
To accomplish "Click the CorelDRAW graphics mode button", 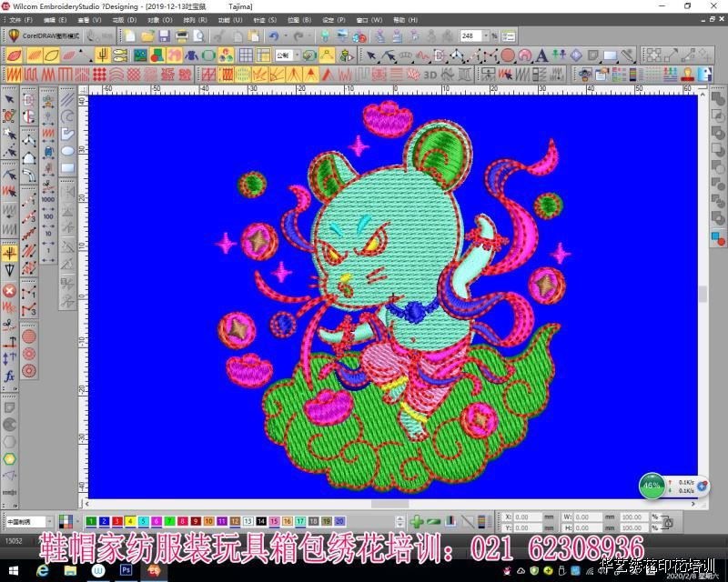I will point(46,35).
